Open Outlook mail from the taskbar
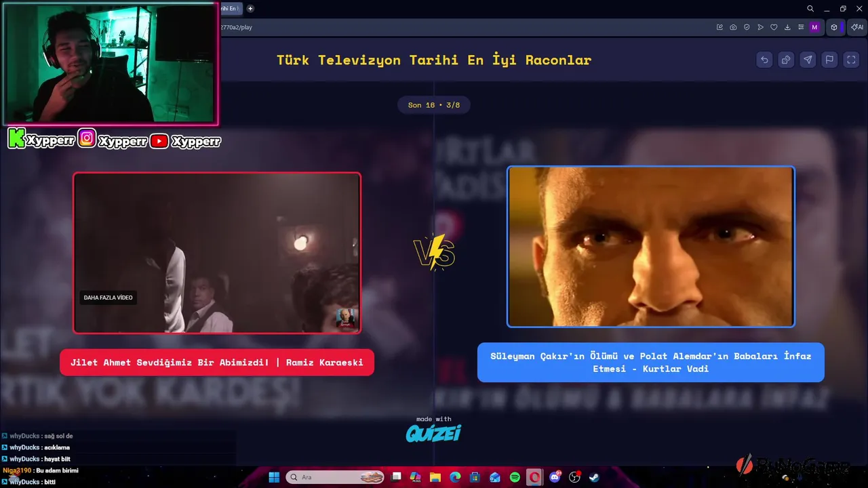Screen dimensions: 868x488 (495, 477)
